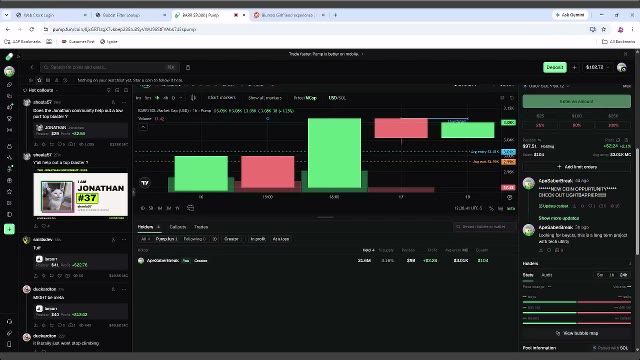Click the search coins input field

click(109, 67)
